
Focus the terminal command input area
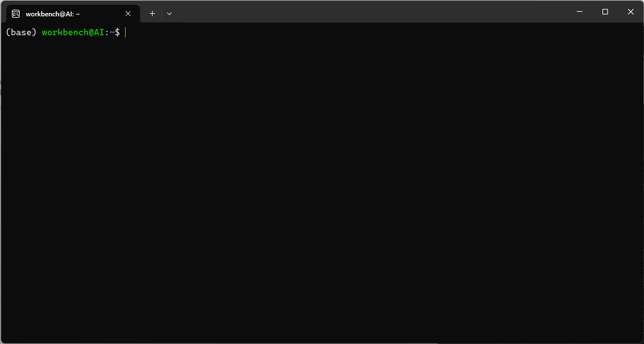[322, 183]
